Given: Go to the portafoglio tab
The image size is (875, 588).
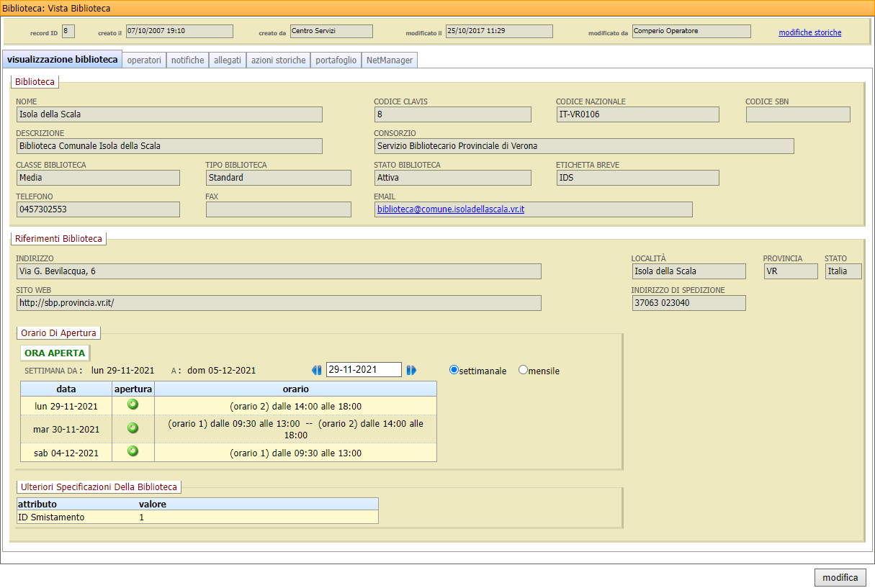Looking at the screenshot, I should tap(336, 60).
